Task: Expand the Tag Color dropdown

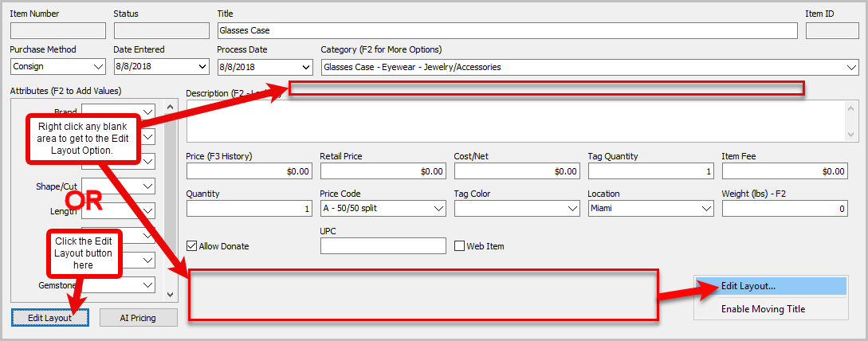Action: point(517,209)
